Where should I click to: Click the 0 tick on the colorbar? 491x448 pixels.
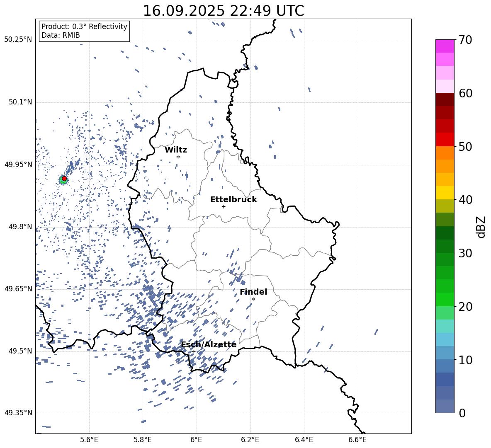(x=462, y=413)
